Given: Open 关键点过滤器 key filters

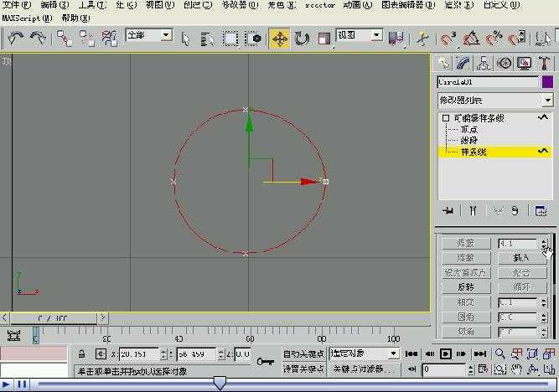Looking at the screenshot, I should [364, 369].
